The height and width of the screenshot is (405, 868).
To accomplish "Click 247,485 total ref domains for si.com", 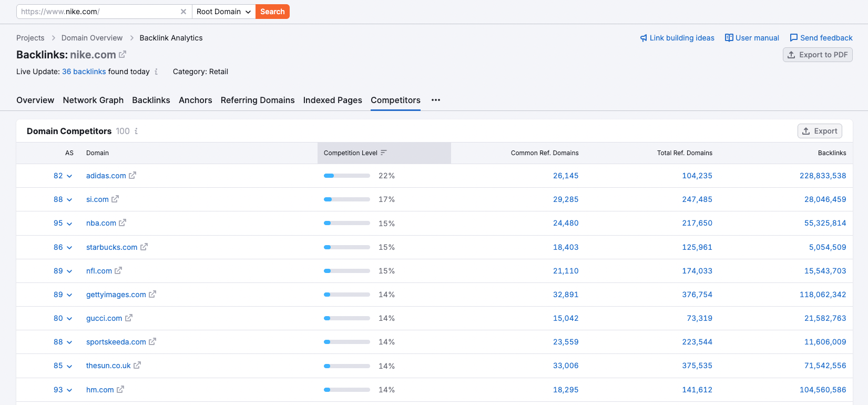I will (x=697, y=199).
